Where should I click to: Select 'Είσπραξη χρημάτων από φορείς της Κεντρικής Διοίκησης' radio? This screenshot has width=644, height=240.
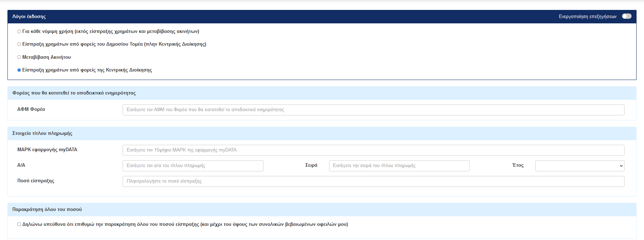pyautogui.click(x=19, y=70)
